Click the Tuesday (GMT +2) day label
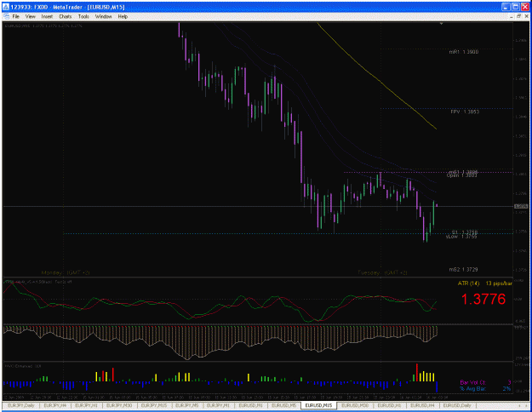Viewport: 532px width, 412px height. 382,272
